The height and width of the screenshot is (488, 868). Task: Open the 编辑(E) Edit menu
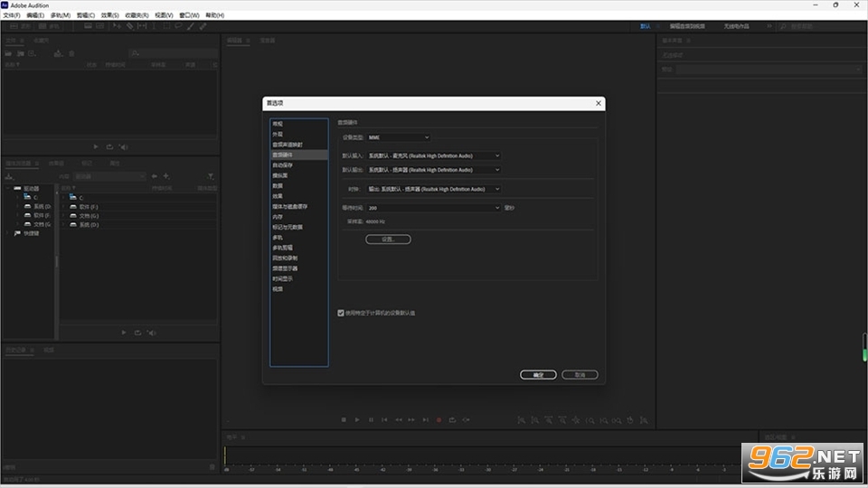(35, 15)
